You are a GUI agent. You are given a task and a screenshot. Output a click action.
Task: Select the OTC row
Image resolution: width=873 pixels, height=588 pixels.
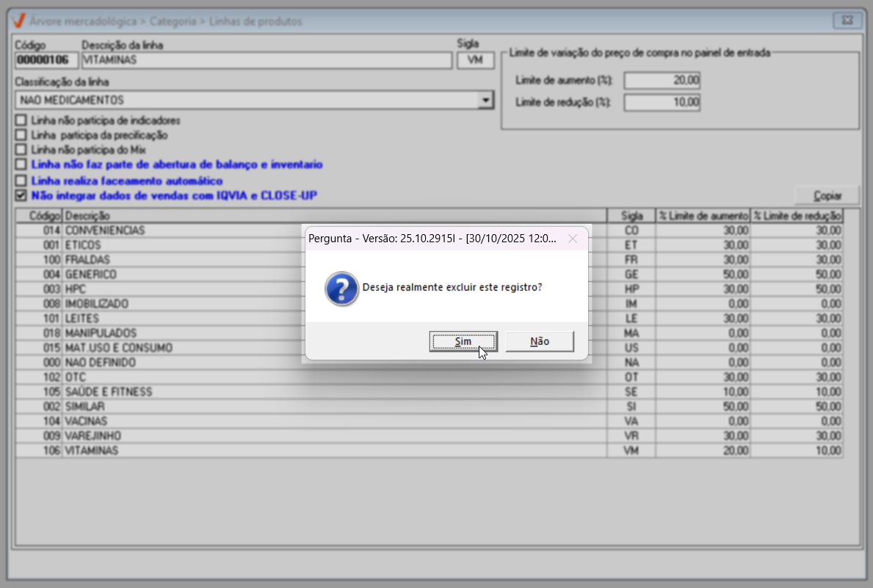point(429,377)
